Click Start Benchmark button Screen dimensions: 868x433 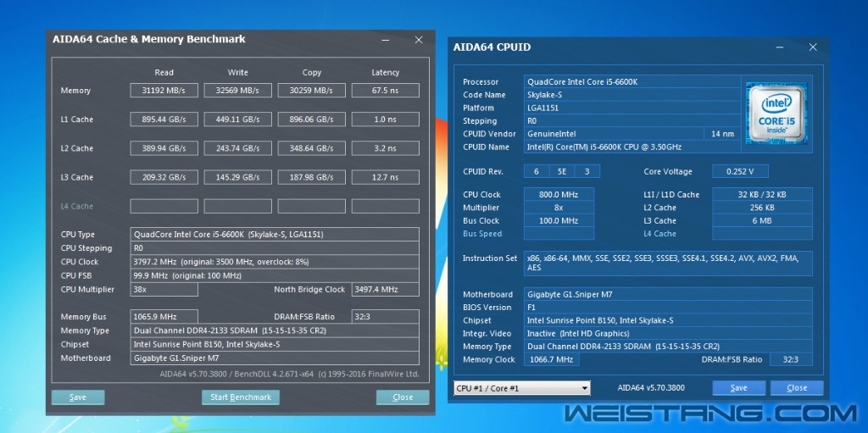(240, 397)
